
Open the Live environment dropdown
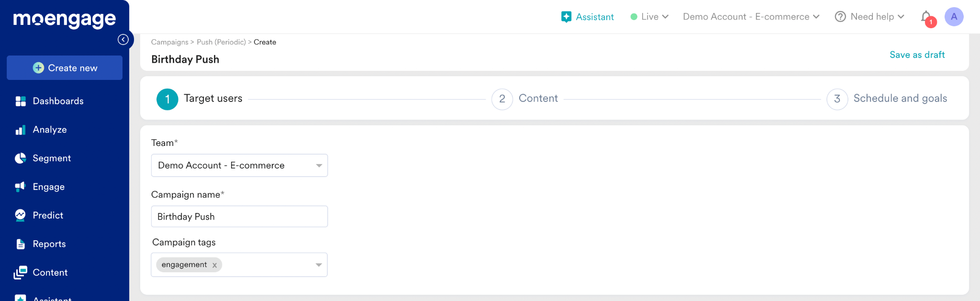point(649,17)
